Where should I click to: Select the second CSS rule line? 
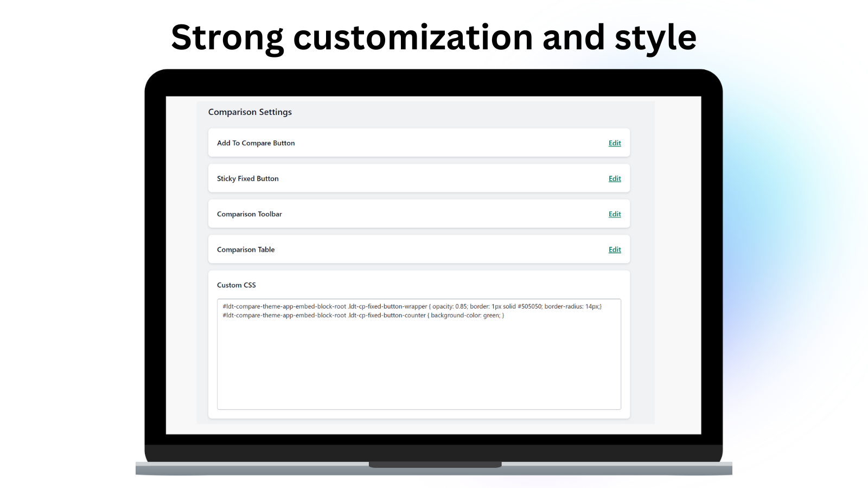click(x=363, y=315)
